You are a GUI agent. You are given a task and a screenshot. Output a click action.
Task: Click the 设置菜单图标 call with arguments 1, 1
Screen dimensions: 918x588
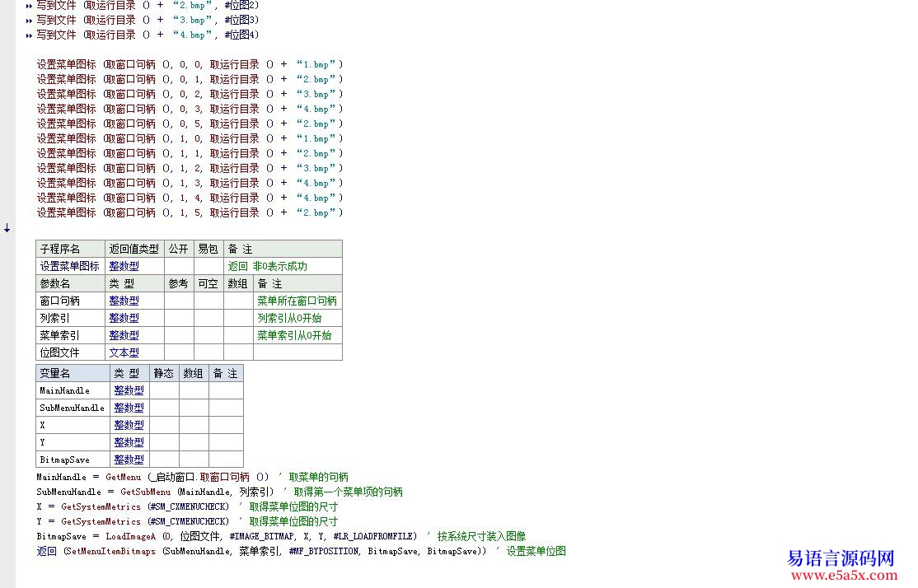tap(190, 153)
